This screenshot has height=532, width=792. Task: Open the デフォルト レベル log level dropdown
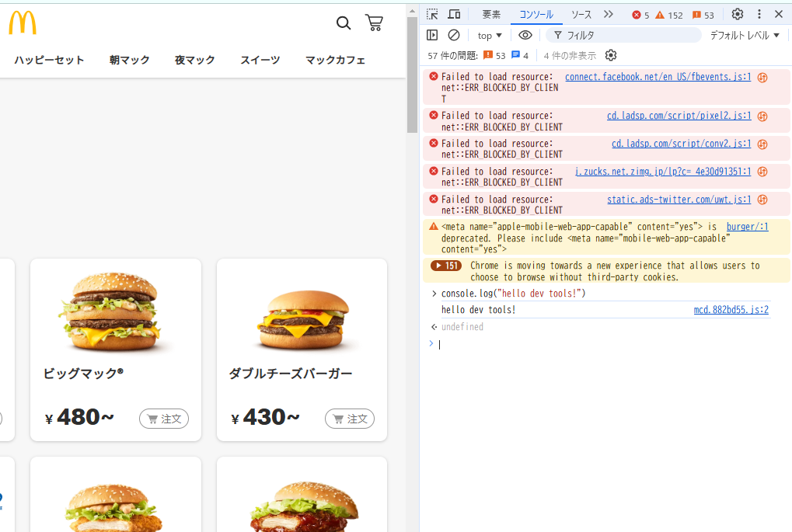[745, 35]
